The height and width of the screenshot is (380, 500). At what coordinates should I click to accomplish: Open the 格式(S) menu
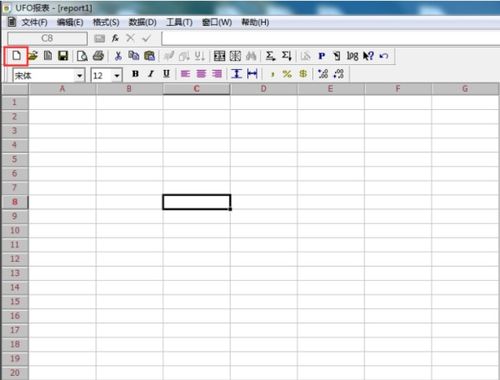106,22
